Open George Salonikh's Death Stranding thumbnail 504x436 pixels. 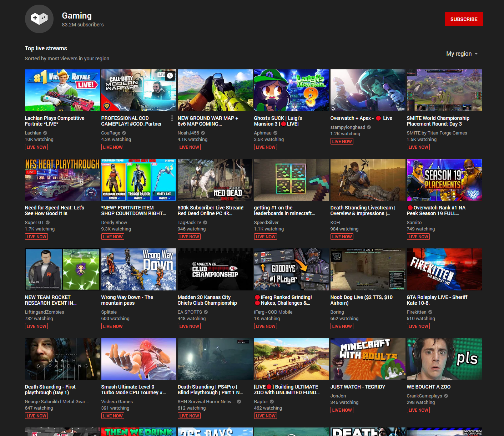[x=62, y=359]
